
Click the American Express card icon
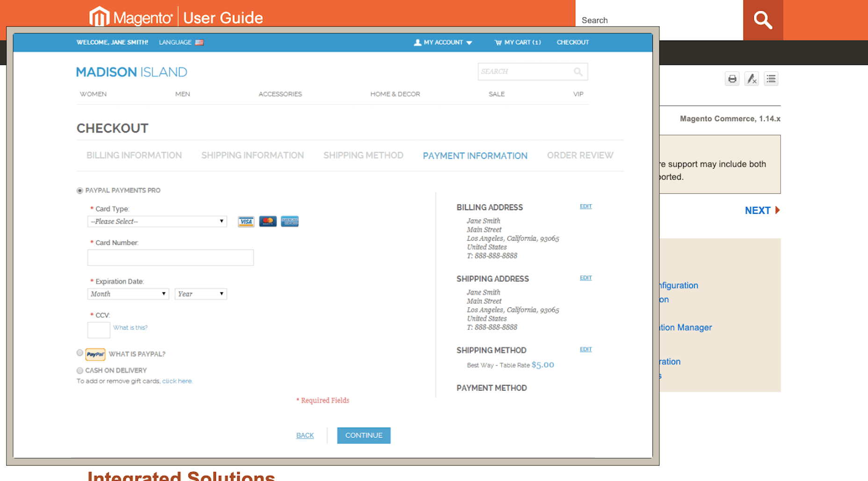tap(289, 221)
